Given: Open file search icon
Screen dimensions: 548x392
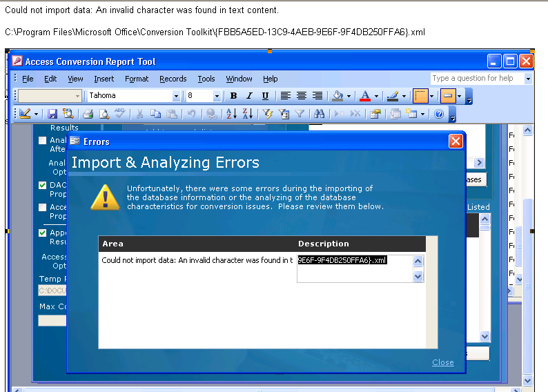Looking at the screenshot, I should (68, 114).
